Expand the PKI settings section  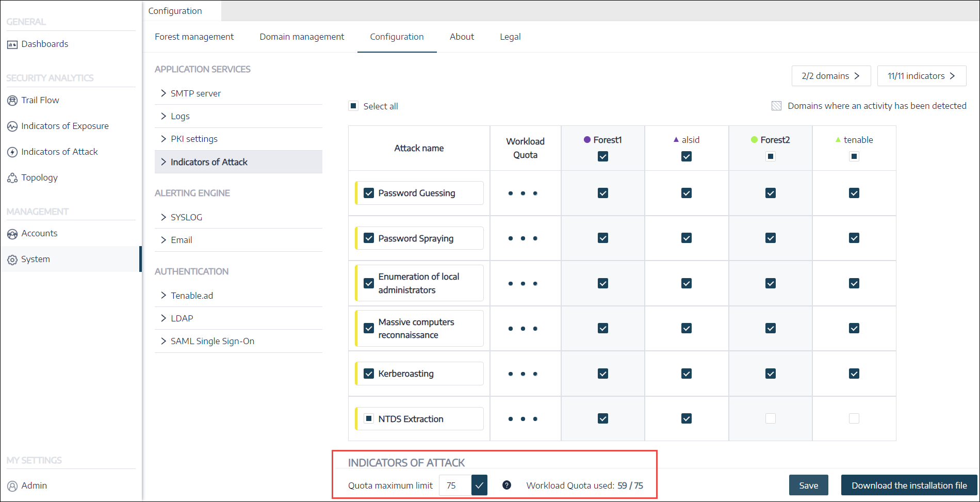tap(238, 139)
